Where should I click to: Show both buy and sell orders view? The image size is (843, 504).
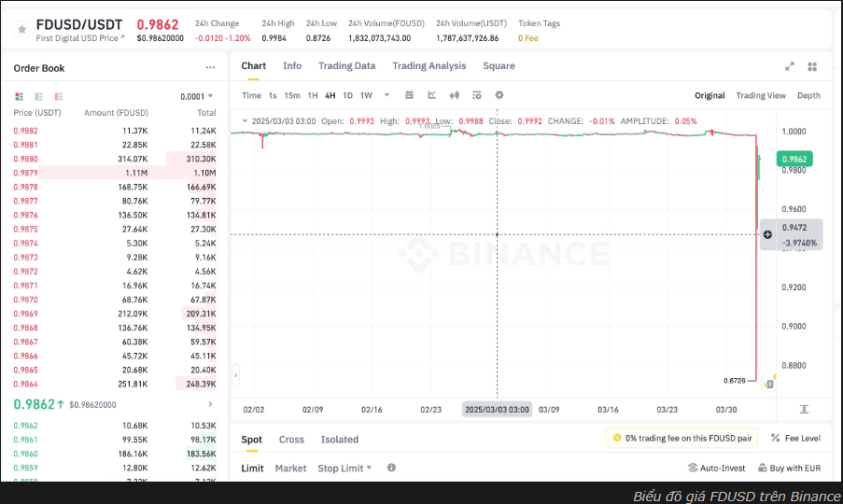20,97
